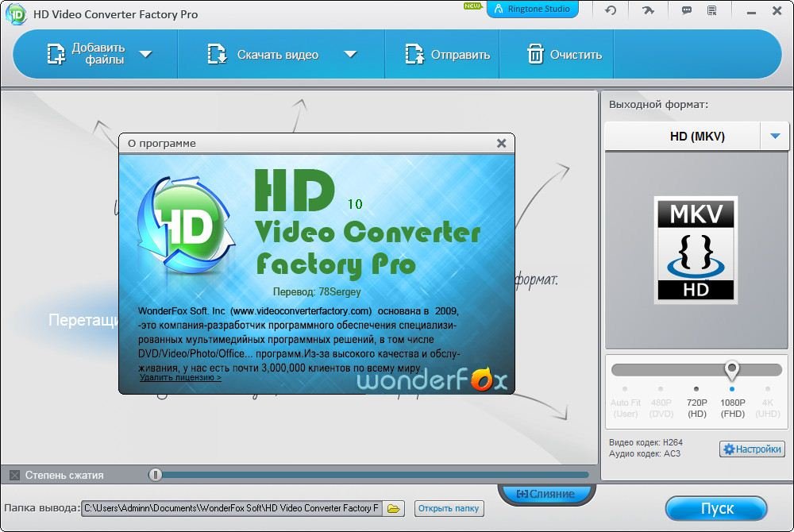Click Открыть папку button
This screenshot has width=794, height=532.
click(449, 508)
